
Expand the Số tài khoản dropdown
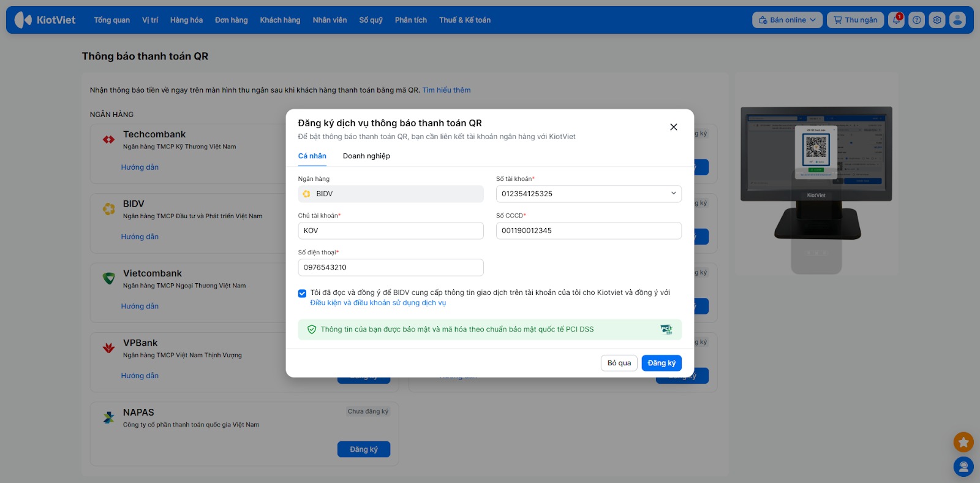(674, 194)
